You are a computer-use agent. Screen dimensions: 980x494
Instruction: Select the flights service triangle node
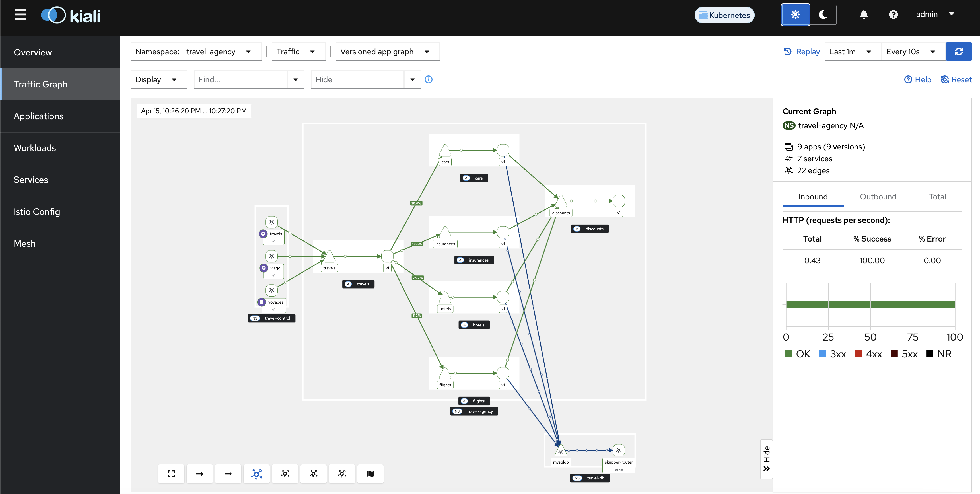pos(445,373)
